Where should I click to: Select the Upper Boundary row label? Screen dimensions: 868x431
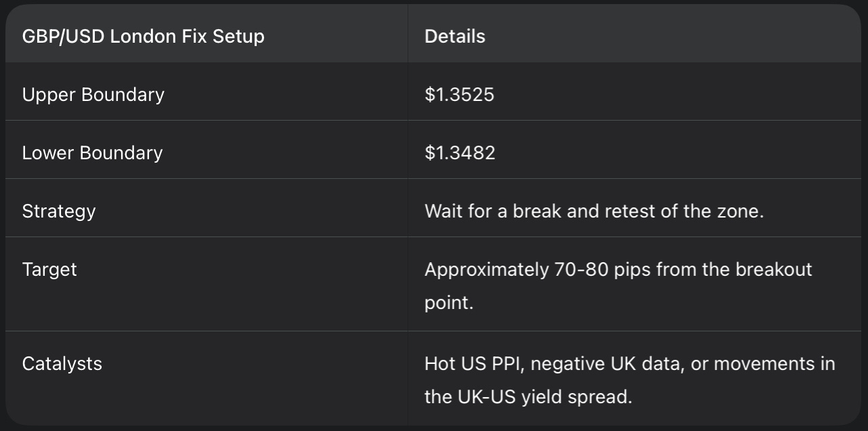93,94
